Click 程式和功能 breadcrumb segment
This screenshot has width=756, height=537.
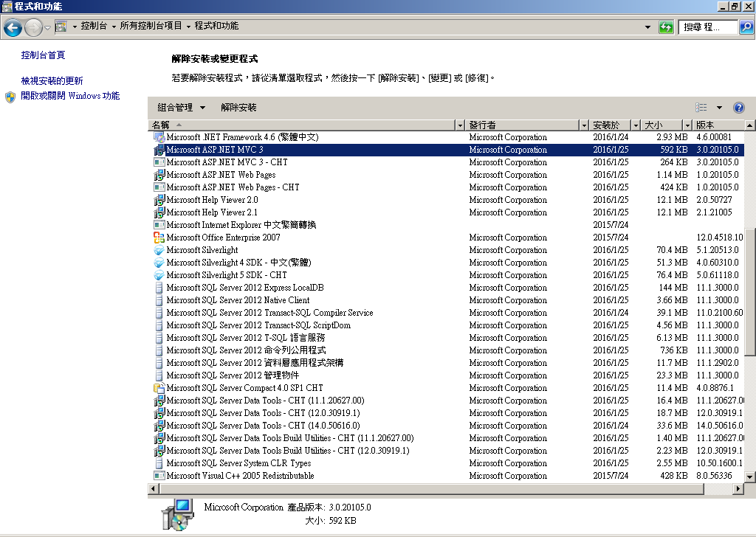coord(216,26)
